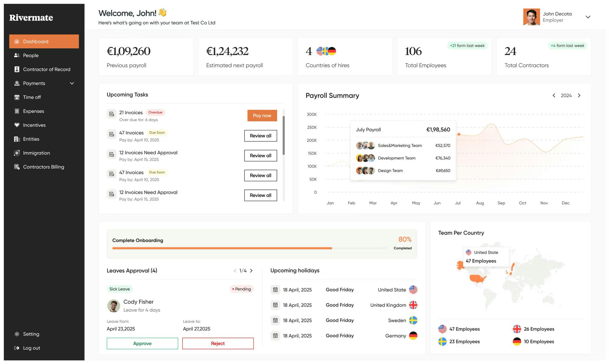609x364 pixels.
Task: Approve Cody Fisher's sick leave
Action: pyautogui.click(x=142, y=343)
